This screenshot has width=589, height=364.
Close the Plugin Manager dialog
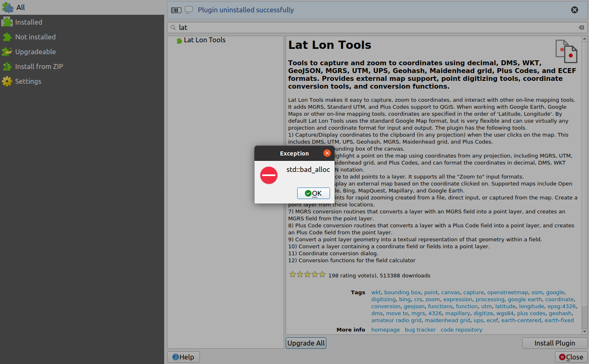571,357
